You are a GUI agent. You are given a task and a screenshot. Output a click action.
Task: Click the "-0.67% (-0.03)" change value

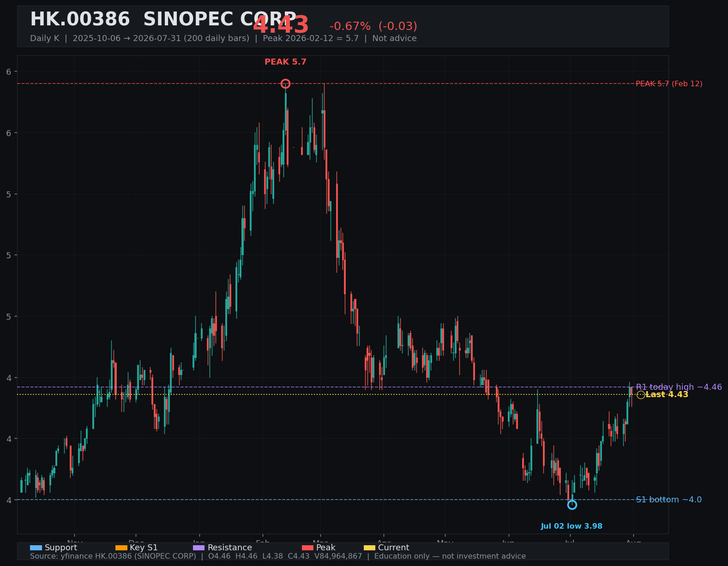pos(373,26)
